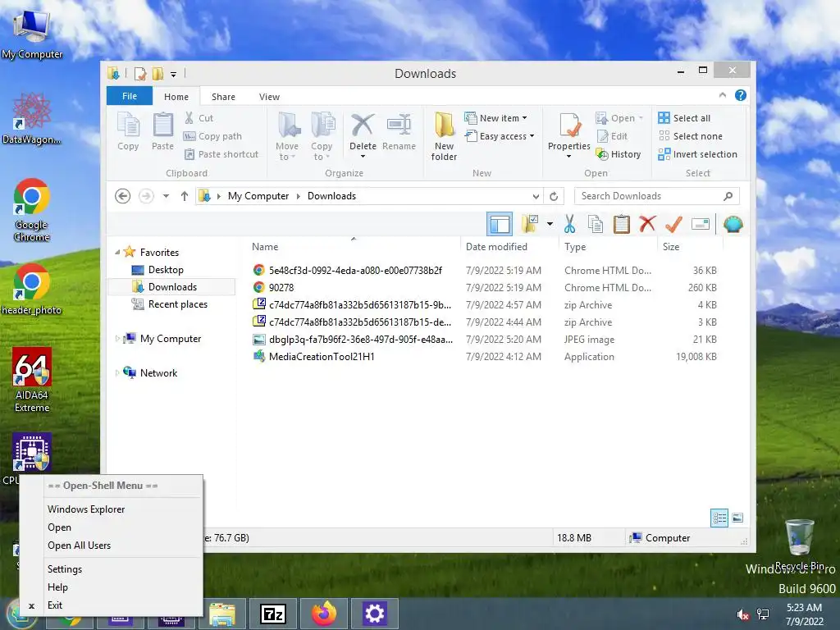Screen dimensions: 840x630
Task: Click the ribbon Rename button
Action: (399, 132)
